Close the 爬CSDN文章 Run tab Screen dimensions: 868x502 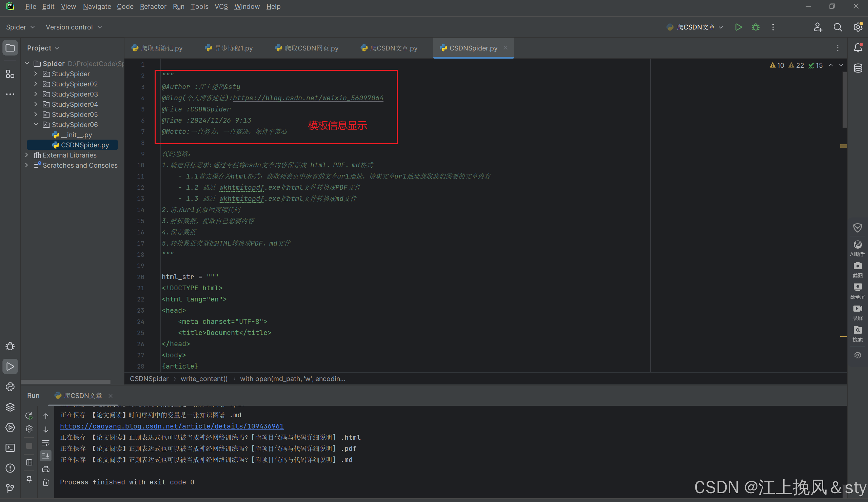click(110, 396)
